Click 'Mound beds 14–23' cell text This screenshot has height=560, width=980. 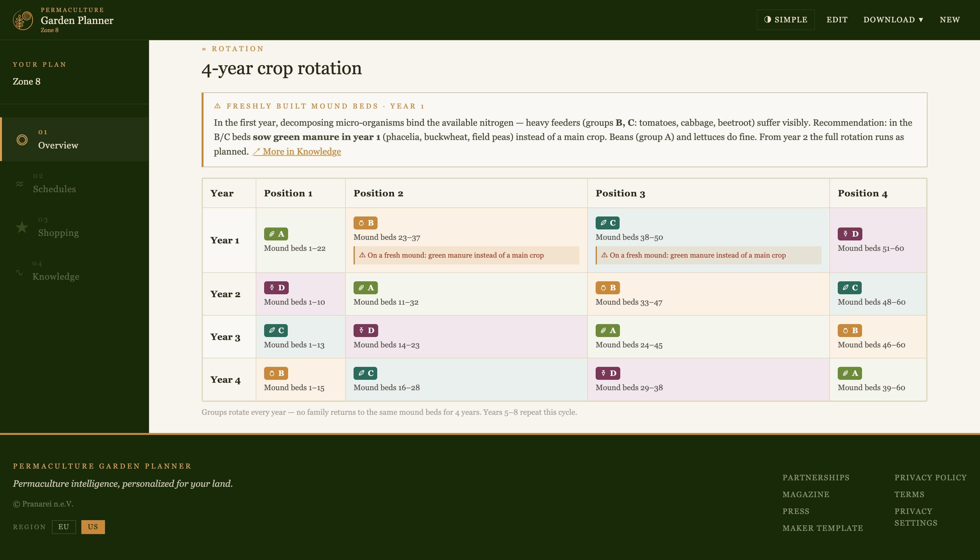pos(386,345)
